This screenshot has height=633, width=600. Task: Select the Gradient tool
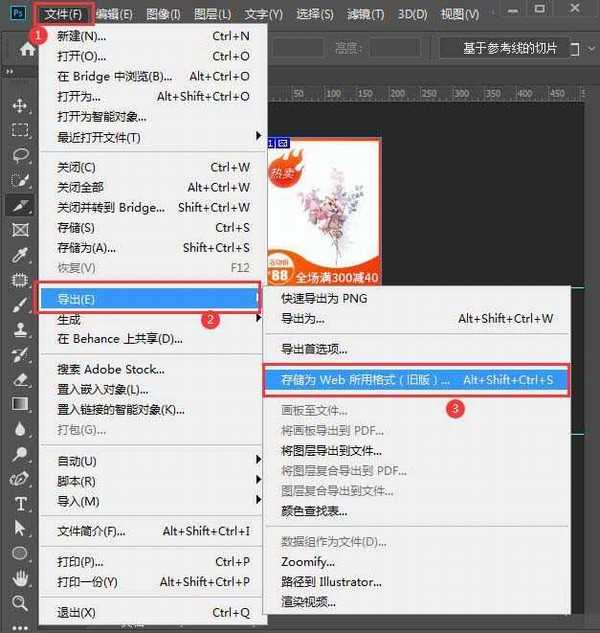click(x=20, y=404)
